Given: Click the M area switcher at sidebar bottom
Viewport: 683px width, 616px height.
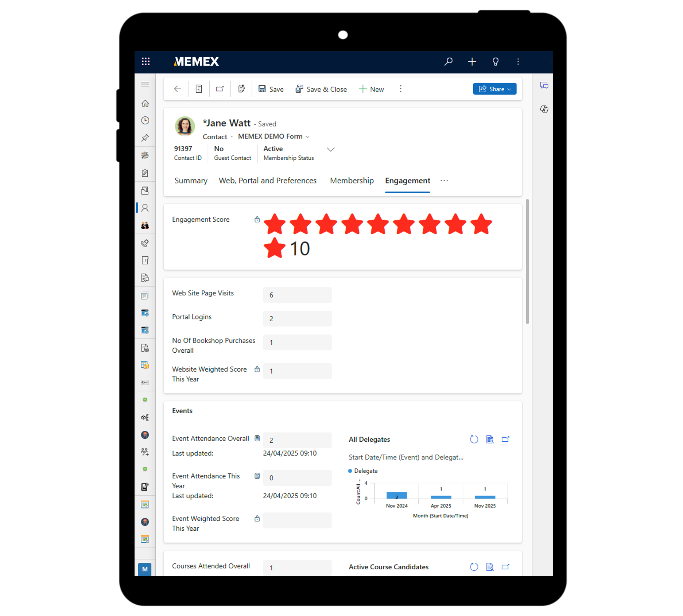Looking at the screenshot, I should pyautogui.click(x=145, y=569).
